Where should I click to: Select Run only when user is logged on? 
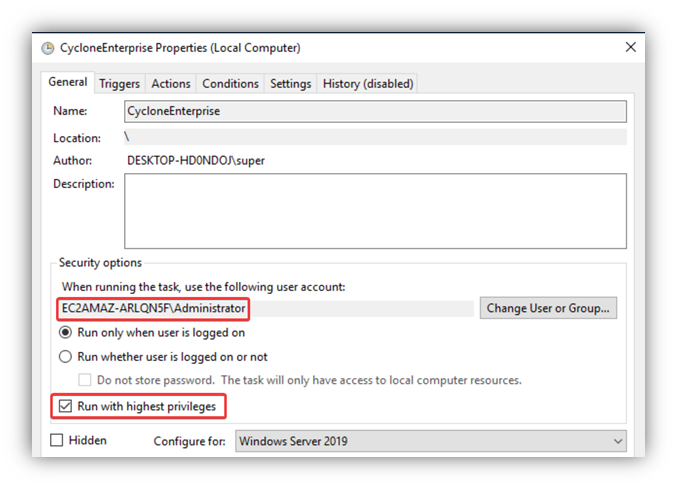pos(66,333)
